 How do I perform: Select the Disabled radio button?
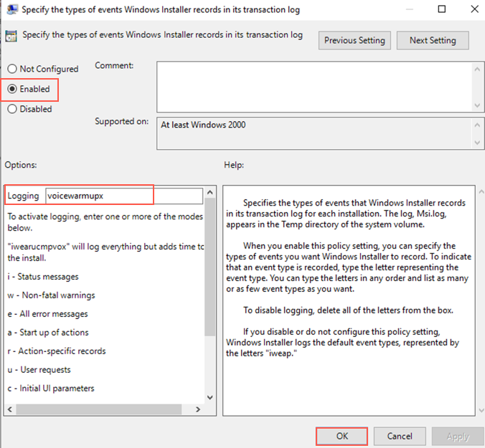[x=12, y=109]
